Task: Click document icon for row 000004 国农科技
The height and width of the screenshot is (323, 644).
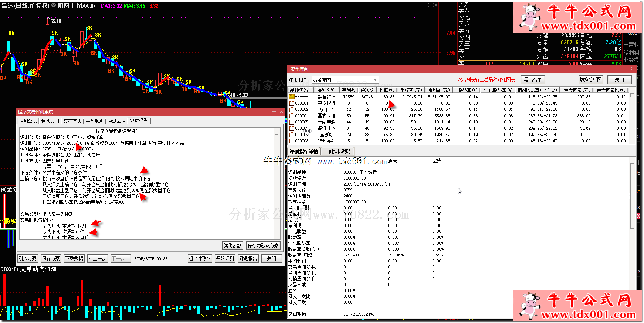Action: pos(292,116)
